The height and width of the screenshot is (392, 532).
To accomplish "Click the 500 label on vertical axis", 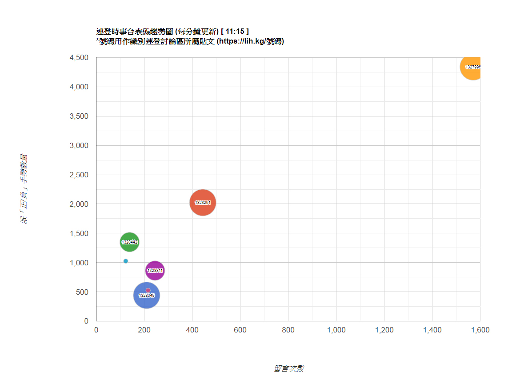I will click(x=83, y=292).
